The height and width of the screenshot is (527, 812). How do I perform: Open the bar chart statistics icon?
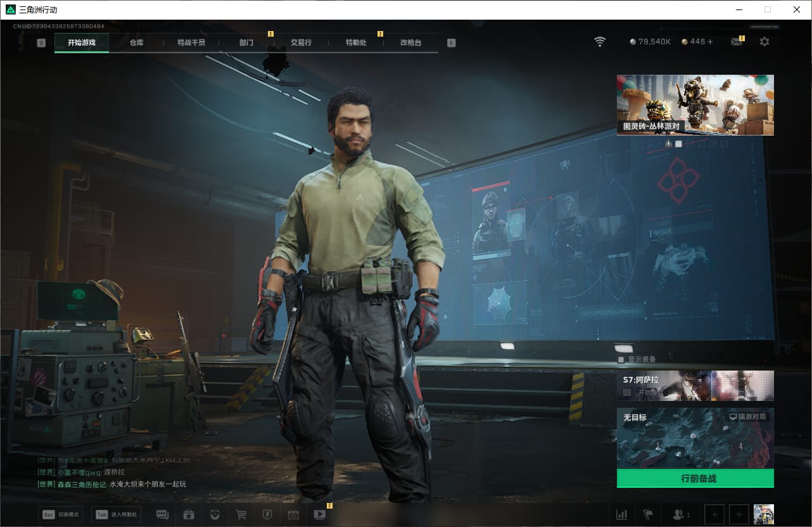click(621, 514)
